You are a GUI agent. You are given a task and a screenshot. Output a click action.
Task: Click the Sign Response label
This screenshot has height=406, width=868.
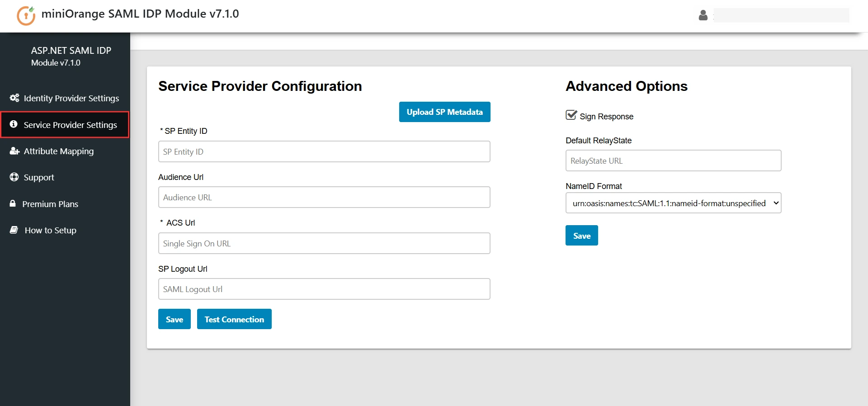pos(606,116)
